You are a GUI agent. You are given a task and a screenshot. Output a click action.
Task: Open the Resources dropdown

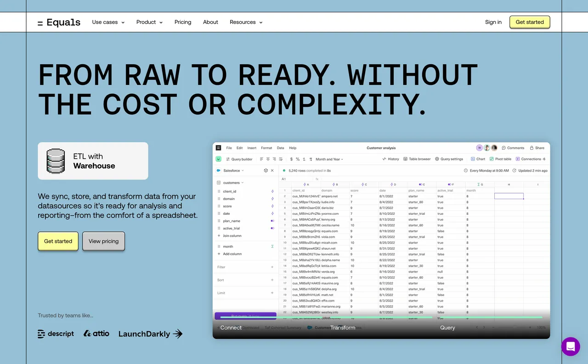246,22
